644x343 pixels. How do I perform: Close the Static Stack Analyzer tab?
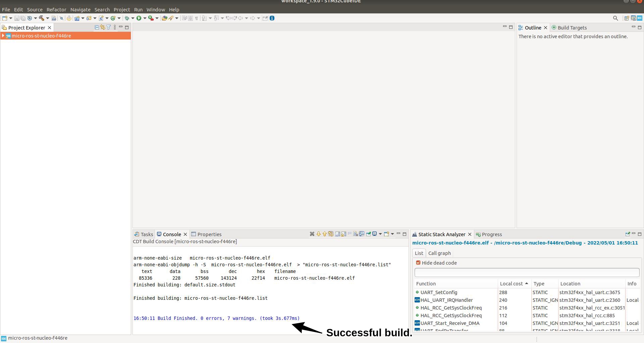tap(470, 234)
